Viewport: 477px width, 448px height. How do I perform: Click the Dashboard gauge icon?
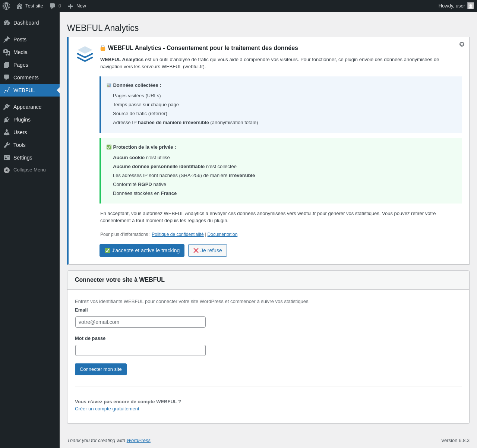click(x=7, y=23)
